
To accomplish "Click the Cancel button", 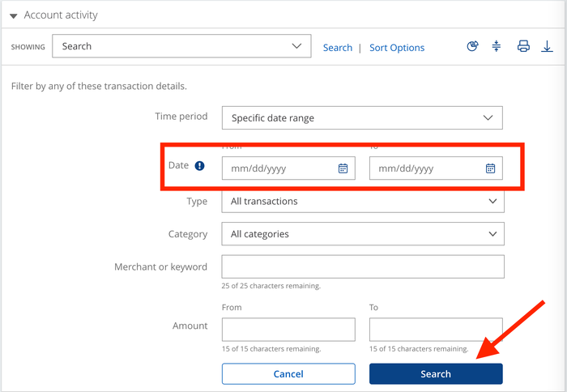I will coord(288,374).
